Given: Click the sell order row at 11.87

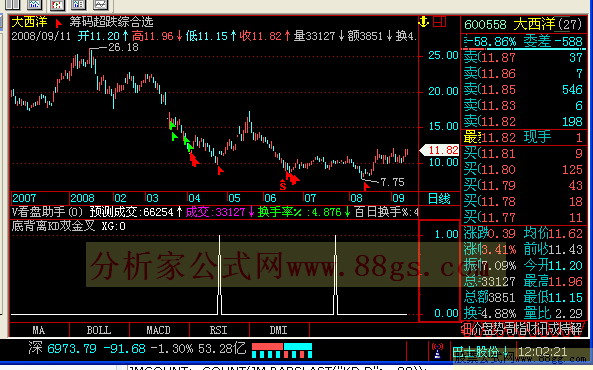Looking at the screenshot, I should (x=523, y=58).
